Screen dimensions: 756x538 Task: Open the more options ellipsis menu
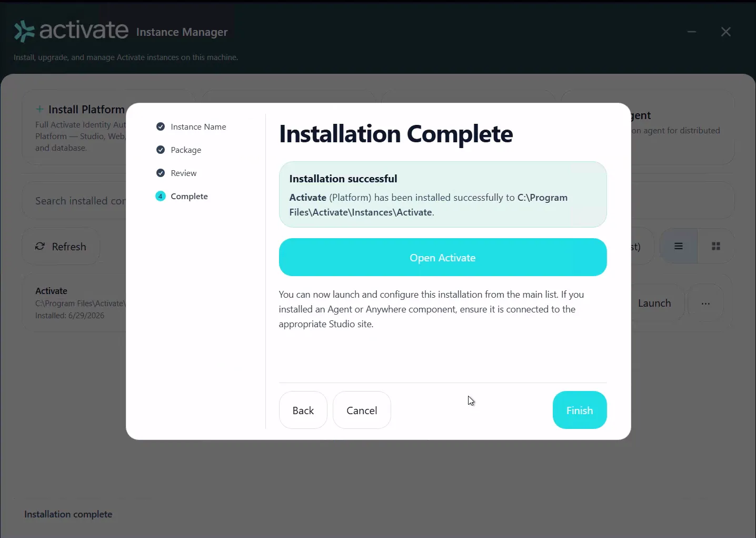705,304
